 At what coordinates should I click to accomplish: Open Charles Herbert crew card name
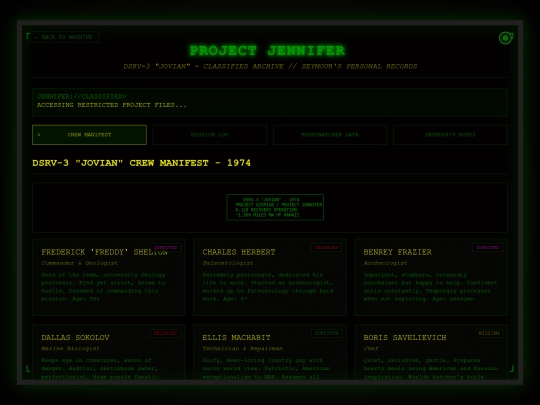tap(239, 252)
